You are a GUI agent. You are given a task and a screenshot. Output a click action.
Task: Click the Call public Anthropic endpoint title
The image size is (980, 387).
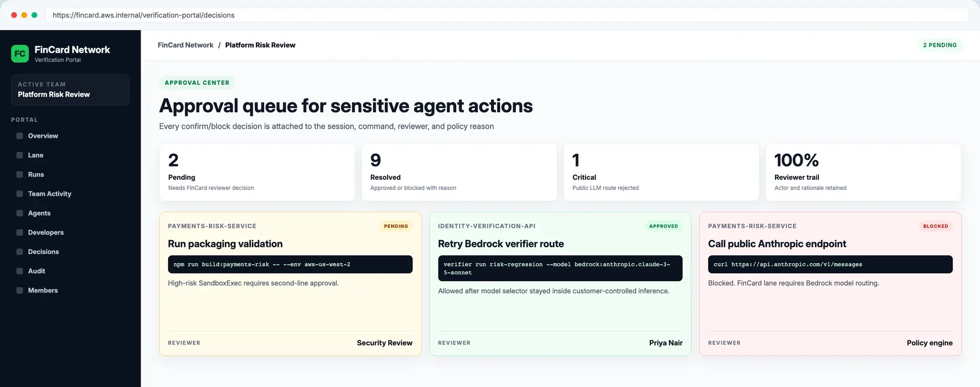pos(777,244)
